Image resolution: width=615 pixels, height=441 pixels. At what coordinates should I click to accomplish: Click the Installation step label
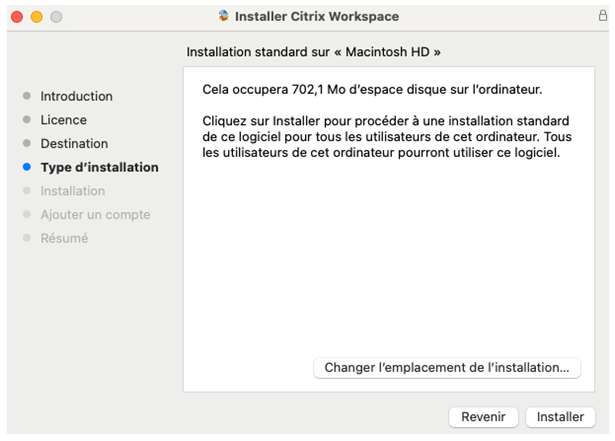[73, 191]
